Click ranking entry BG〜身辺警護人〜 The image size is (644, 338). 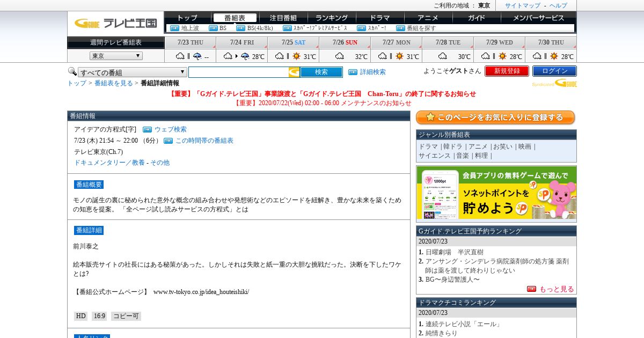click(452, 280)
